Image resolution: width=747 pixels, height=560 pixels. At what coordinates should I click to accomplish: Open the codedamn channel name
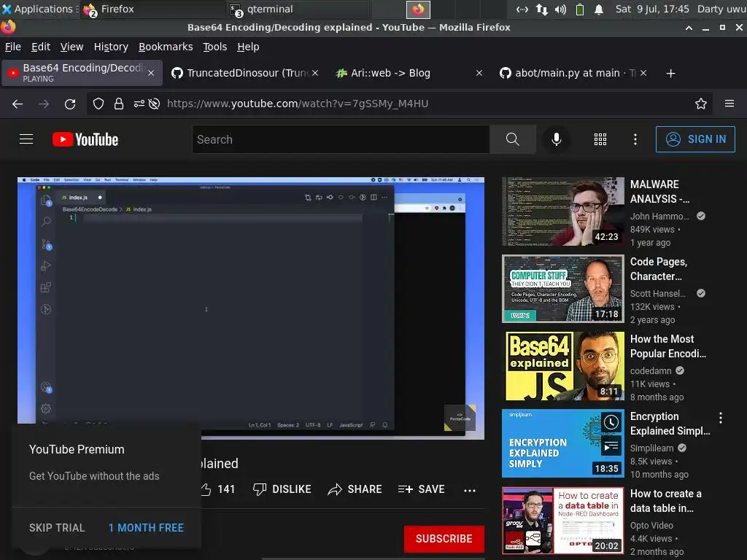pos(651,370)
